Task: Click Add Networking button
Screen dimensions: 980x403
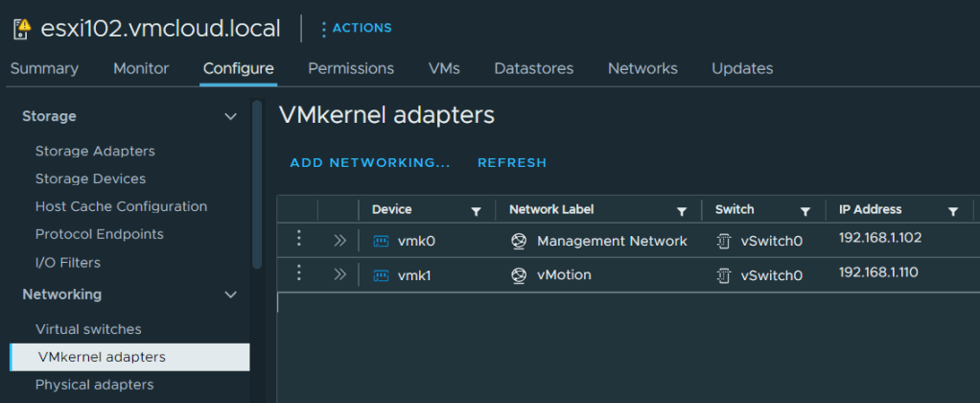Action: pos(370,162)
